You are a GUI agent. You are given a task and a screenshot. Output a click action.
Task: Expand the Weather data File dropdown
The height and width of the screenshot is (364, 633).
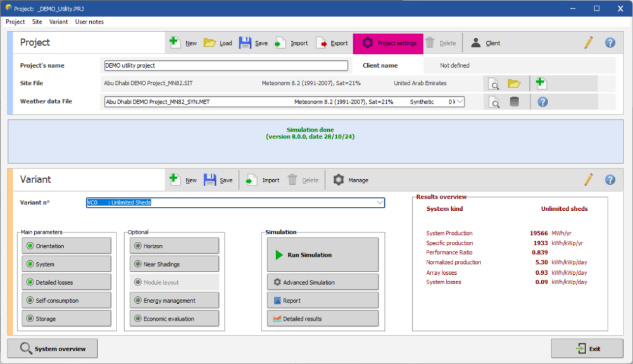(x=460, y=102)
